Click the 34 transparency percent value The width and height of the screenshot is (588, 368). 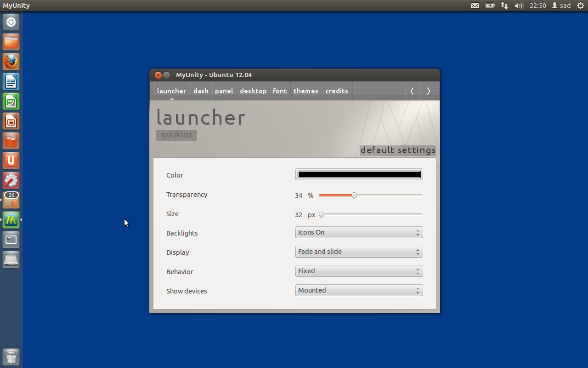[x=299, y=195]
